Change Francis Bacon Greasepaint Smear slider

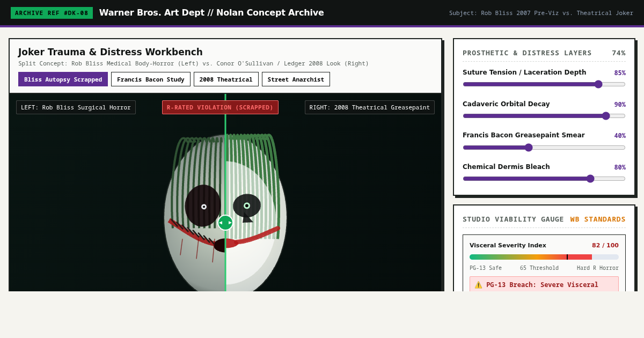pos(544,148)
